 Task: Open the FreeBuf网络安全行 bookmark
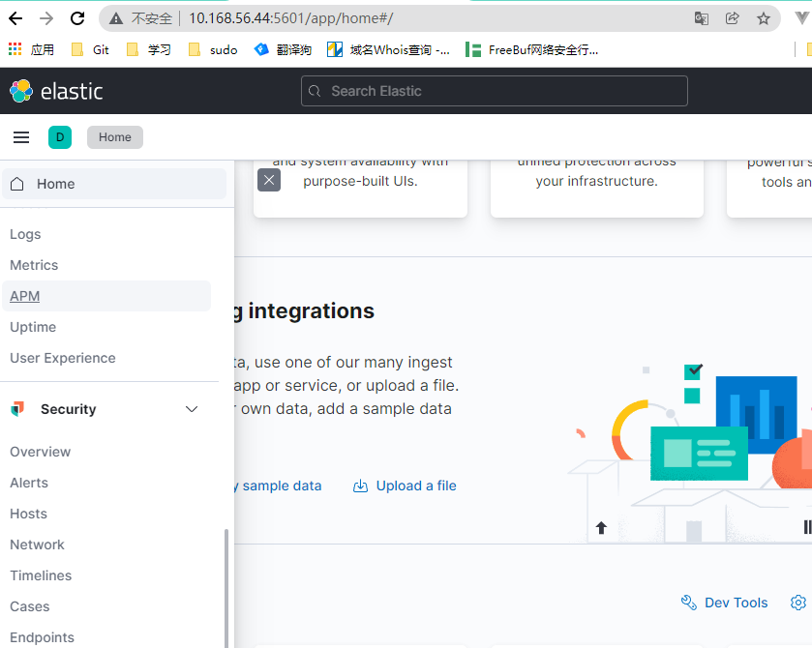[x=532, y=49]
